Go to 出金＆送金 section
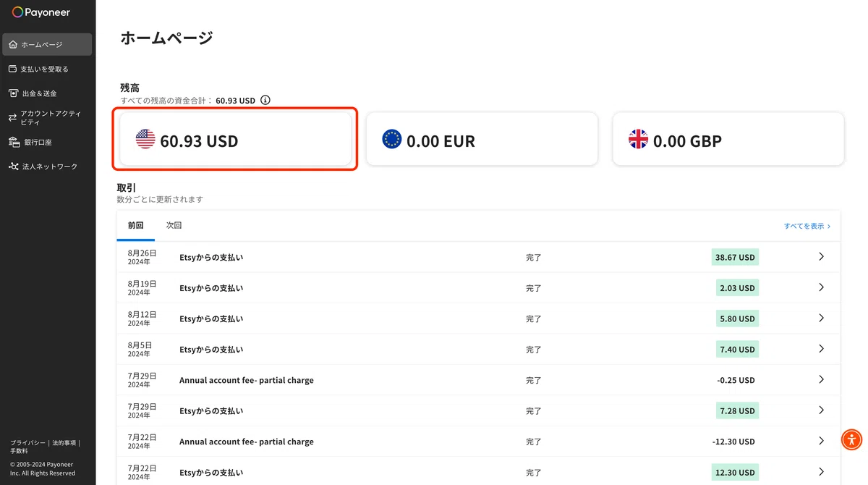 (47, 93)
